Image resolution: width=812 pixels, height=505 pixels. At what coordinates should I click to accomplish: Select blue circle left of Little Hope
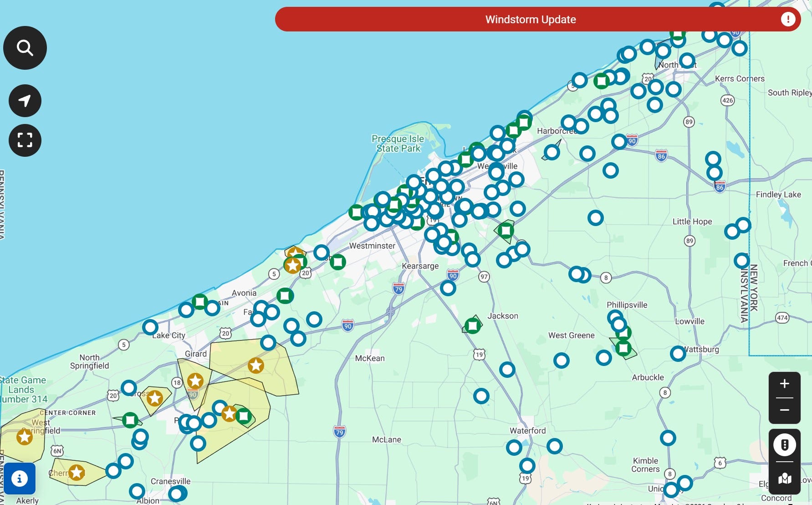click(x=596, y=218)
